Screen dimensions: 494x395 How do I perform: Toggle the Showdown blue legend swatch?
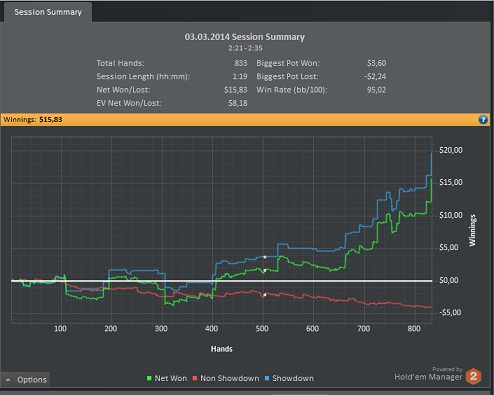(267, 378)
